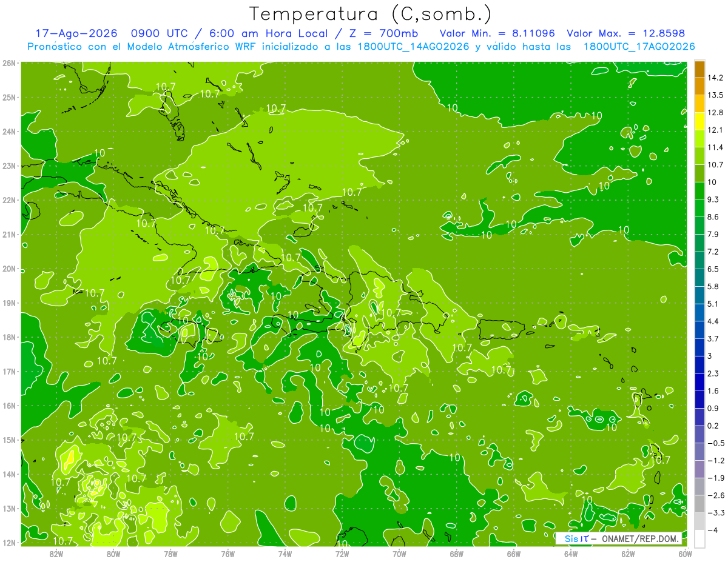Screen dimensions: 728x562
Task: Click the '62W' longitude axis label
Action: click(628, 554)
